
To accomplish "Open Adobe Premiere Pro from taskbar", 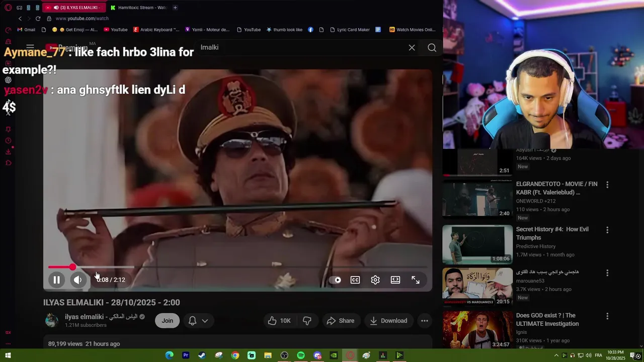I will click(x=186, y=355).
